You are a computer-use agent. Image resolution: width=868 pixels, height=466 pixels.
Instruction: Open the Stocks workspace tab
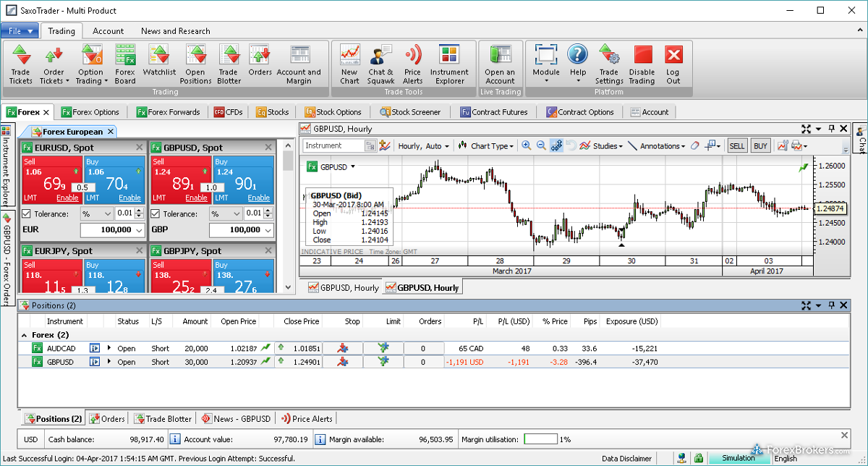pyautogui.click(x=272, y=112)
